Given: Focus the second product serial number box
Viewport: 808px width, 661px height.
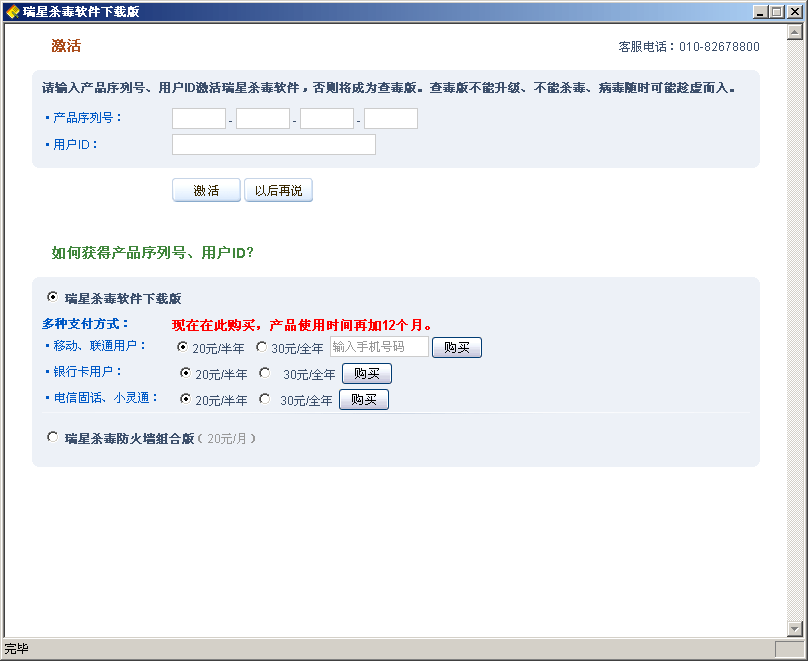Looking at the screenshot, I should point(263,118).
